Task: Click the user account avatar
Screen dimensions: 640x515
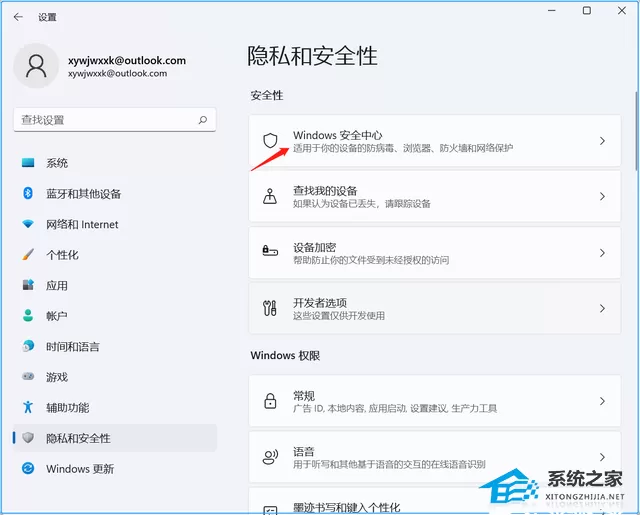Action: (x=36, y=66)
